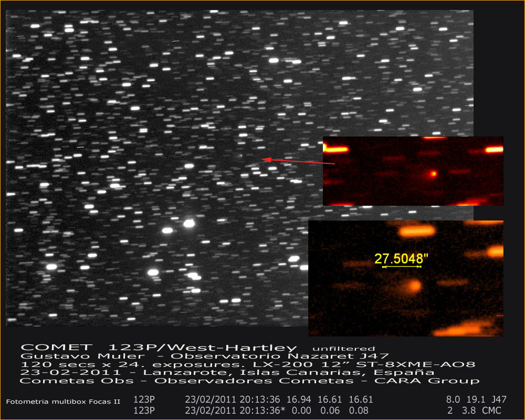Screen dimensions: 525x420
Task: Click the '120 secs x 24. exposures' line
Action: (x=248, y=364)
